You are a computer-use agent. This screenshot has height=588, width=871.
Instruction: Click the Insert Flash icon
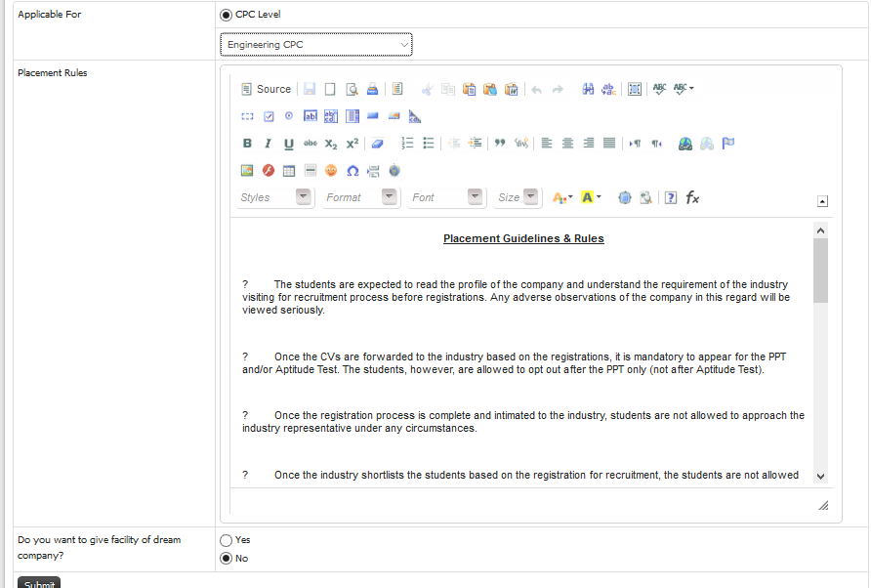coord(269,171)
